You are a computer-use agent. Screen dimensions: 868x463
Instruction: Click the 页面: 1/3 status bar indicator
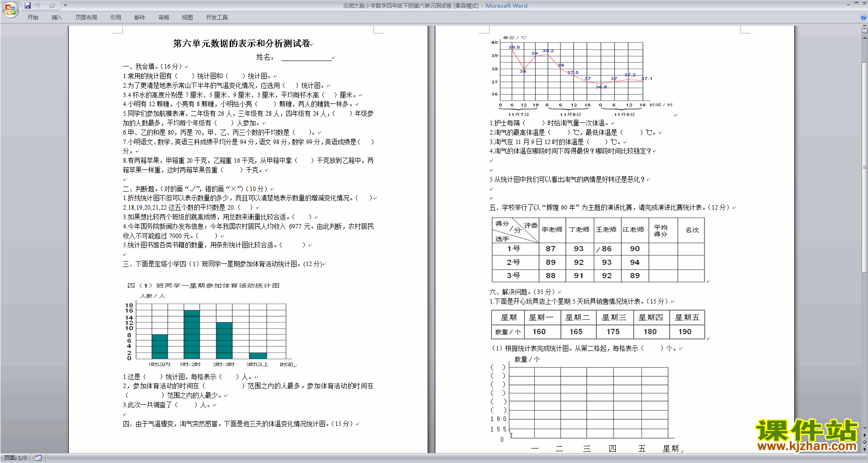click(15, 458)
